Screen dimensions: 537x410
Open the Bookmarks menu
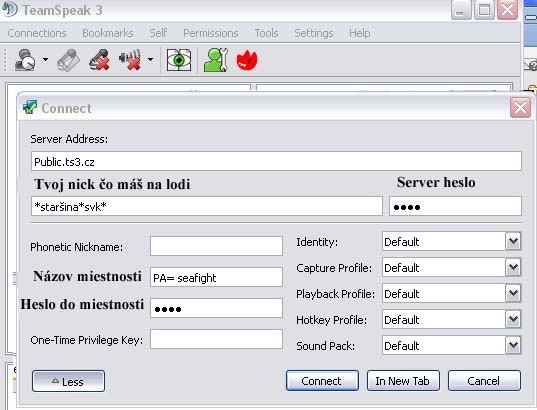tap(108, 33)
